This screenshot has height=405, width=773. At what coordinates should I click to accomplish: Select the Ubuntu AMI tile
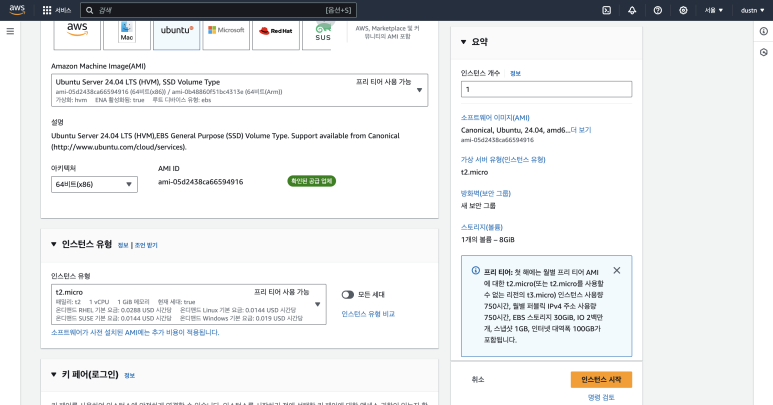pyautogui.click(x=176, y=34)
